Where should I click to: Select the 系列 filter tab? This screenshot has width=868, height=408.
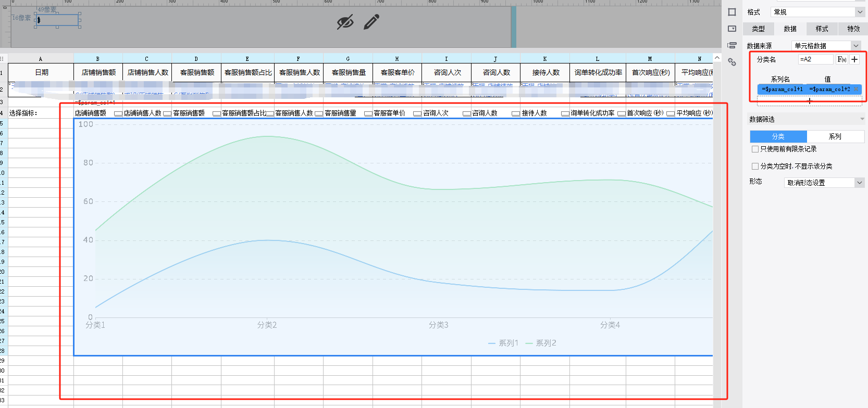point(835,136)
